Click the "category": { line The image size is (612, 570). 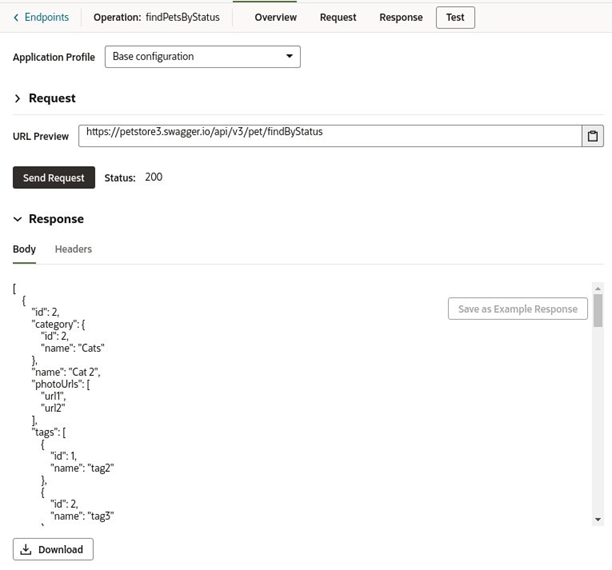(x=58, y=324)
